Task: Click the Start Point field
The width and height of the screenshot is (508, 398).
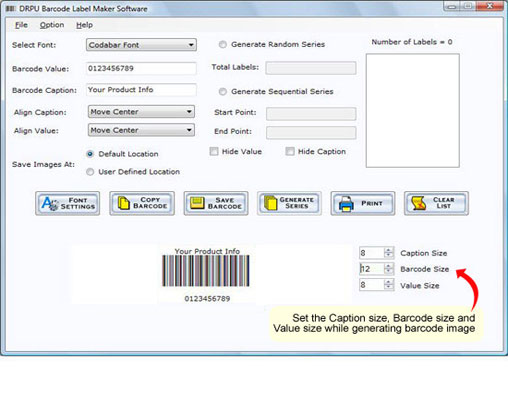Action: pyautogui.click(x=311, y=114)
